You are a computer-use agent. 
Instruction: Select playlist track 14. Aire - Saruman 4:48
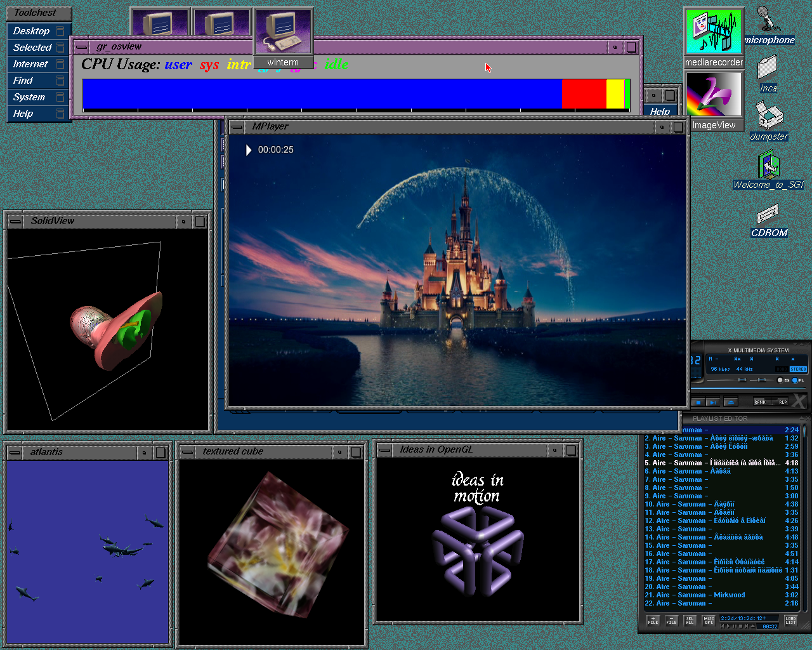pos(722,537)
